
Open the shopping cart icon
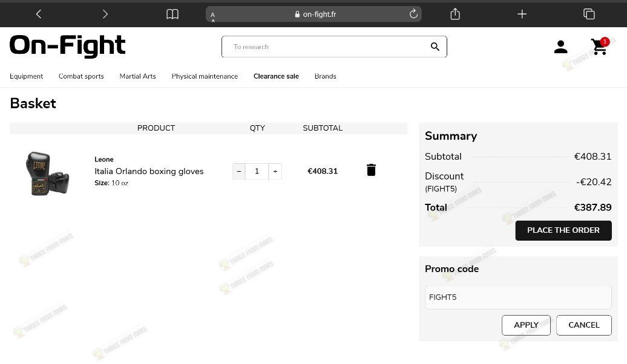600,47
